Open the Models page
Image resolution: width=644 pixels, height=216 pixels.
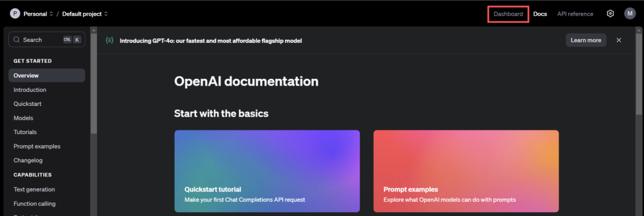pos(23,118)
